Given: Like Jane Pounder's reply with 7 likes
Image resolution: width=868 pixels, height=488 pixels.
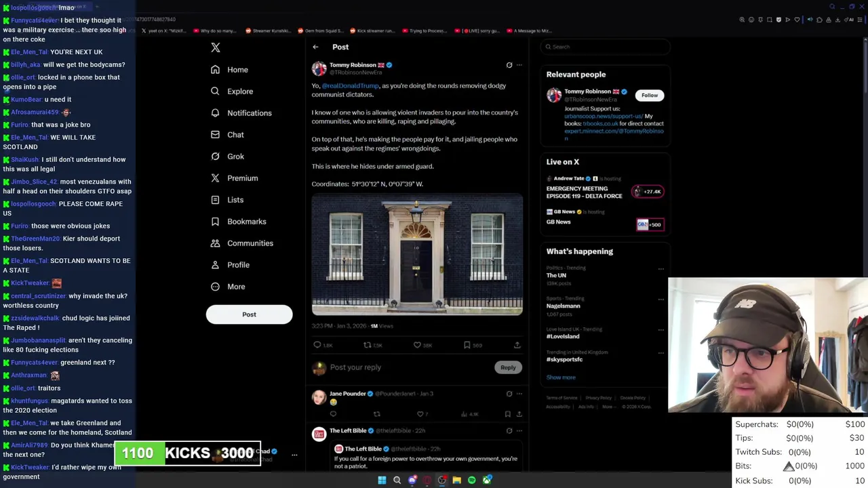Looking at the screenshot, I should pos(420,414).
